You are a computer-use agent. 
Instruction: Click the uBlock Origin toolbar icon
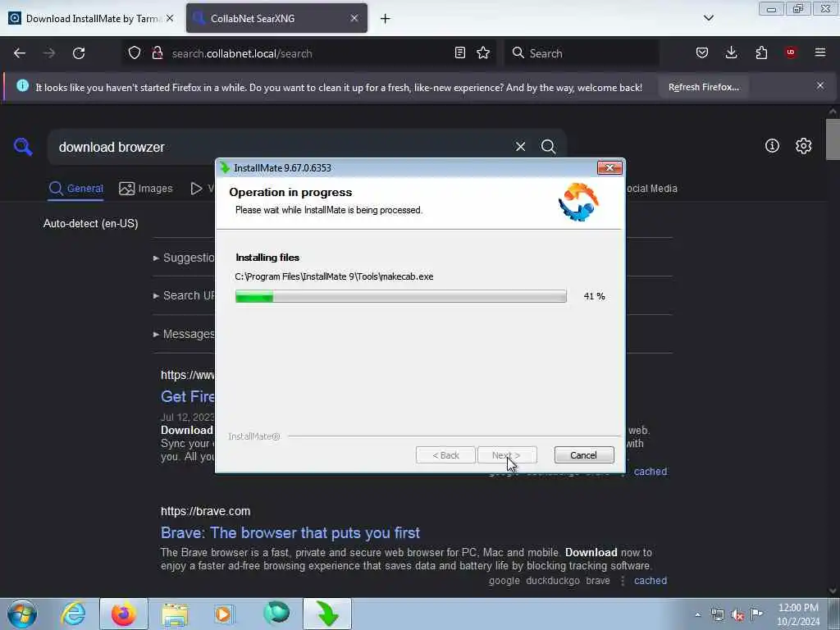pyautogui.click(x=791, y=52)
